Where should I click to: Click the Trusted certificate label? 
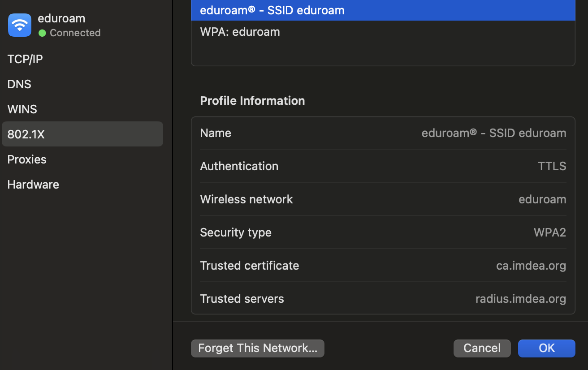coord(250,266)
